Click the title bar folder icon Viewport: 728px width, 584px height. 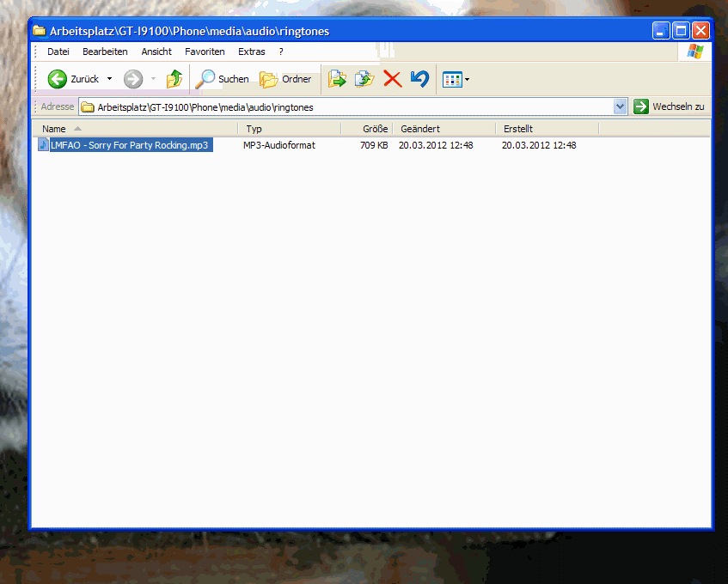[x=40, y=31]
